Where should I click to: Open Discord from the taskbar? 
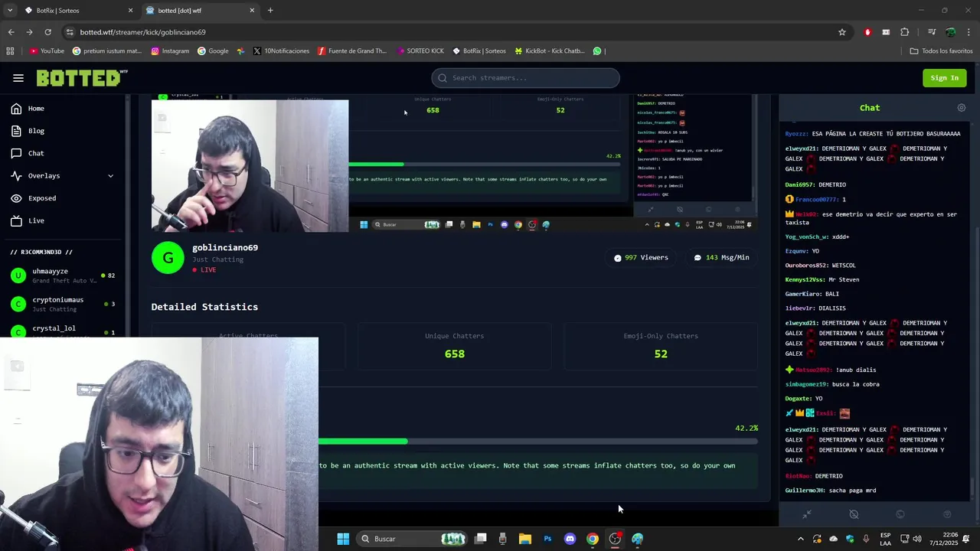tap(570, 539)
